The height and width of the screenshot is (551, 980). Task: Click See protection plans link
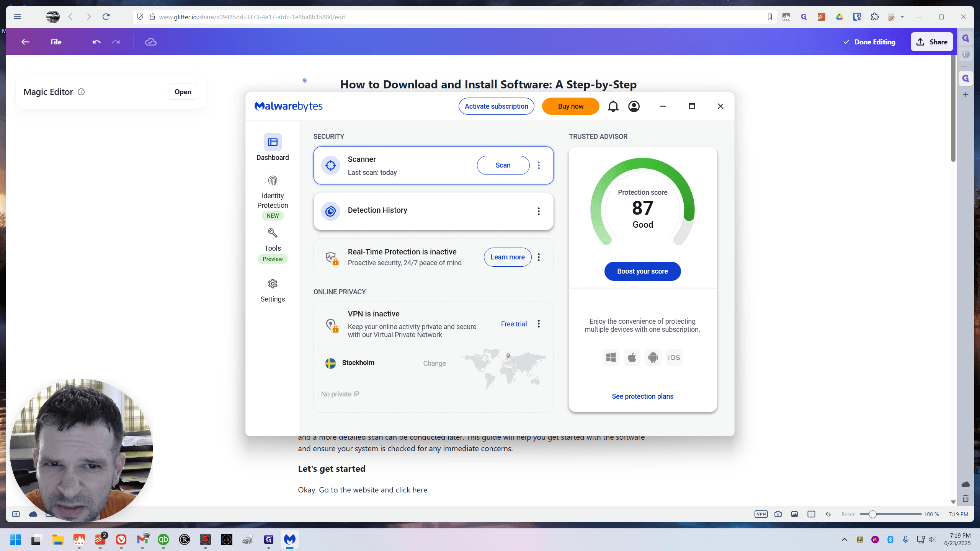click(642, 396)
